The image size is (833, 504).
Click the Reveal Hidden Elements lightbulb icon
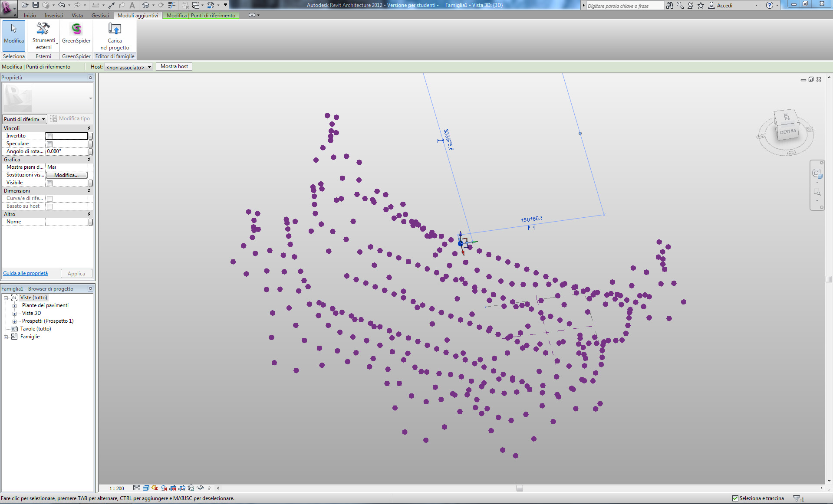click(x=209, y=488)
